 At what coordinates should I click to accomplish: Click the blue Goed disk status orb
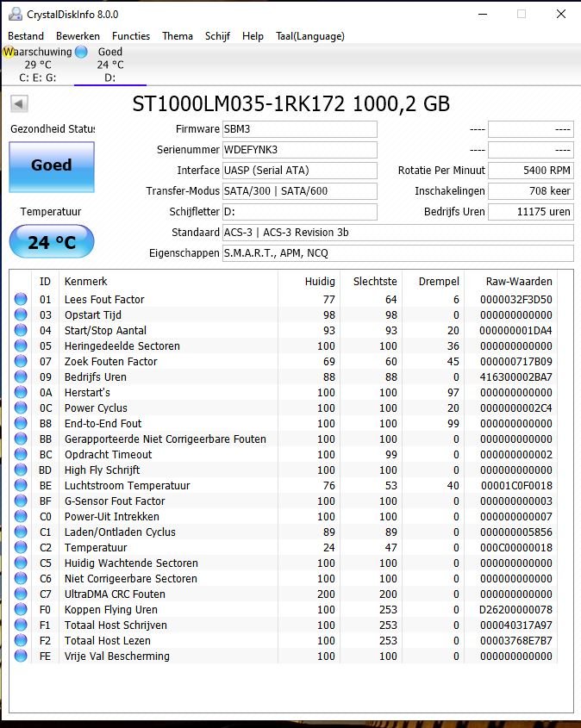[81, 52]
